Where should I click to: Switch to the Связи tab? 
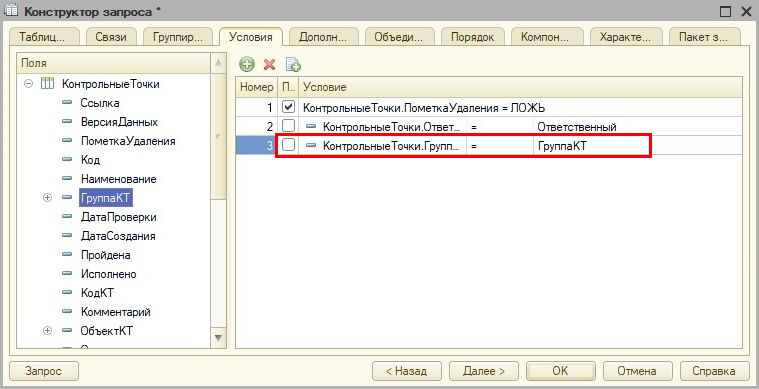tap(111, 37)
